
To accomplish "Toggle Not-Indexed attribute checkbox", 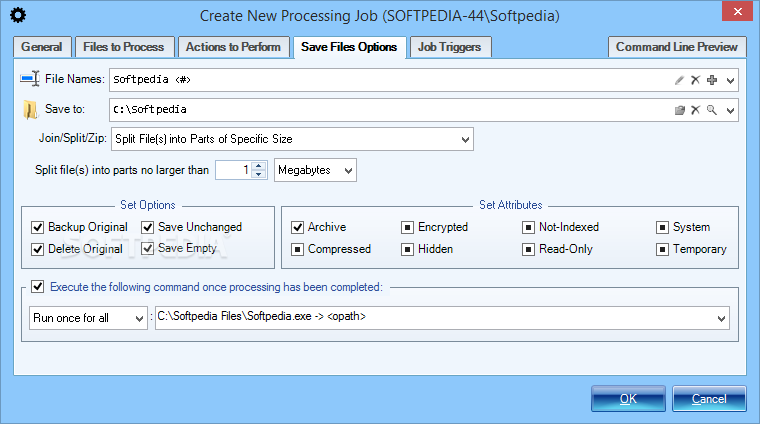I will tap(528, 227).
